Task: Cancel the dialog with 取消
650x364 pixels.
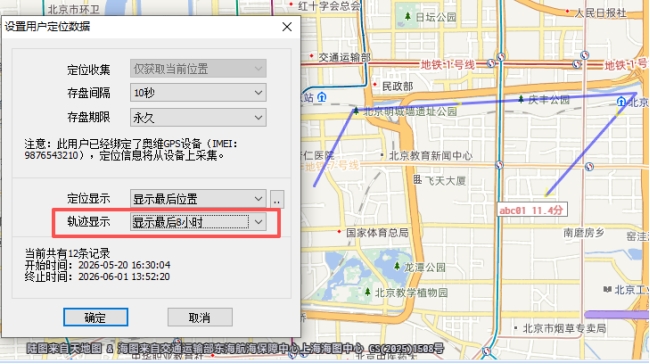Action: click(x=200, y=318)
